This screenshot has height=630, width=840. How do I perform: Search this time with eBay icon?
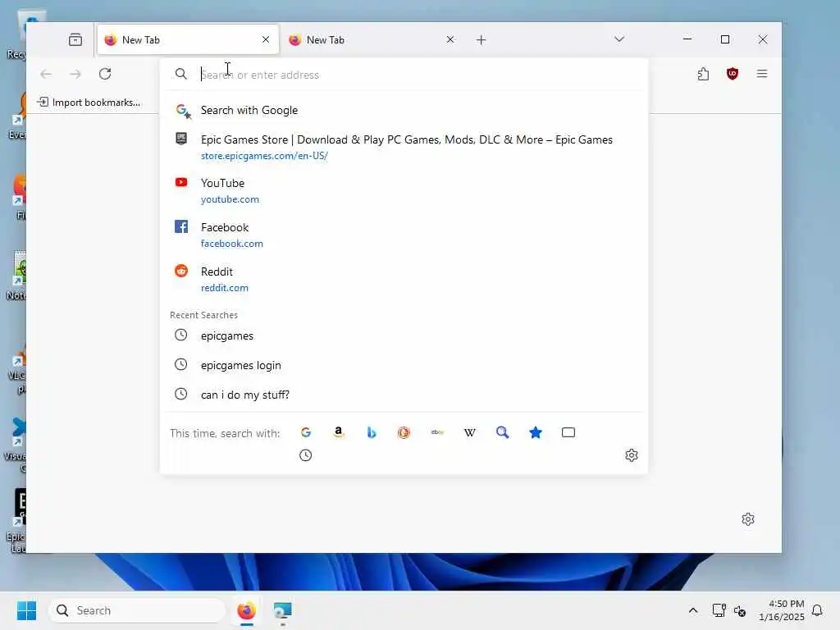point(437,432)
